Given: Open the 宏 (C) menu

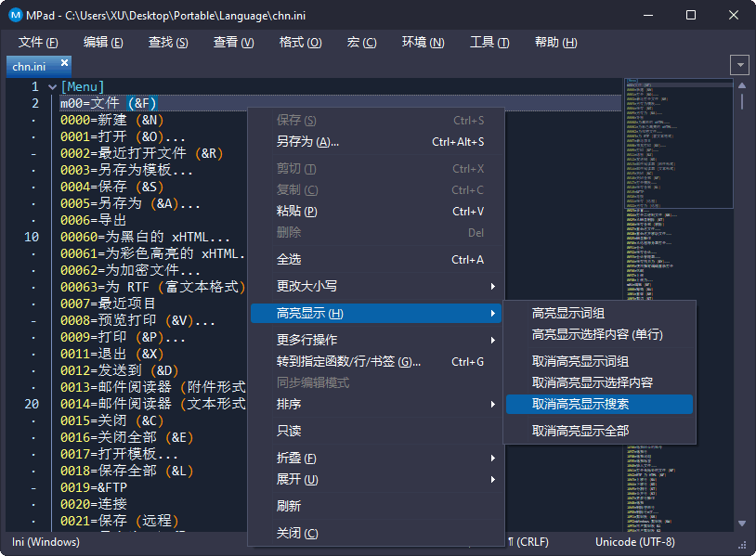Looking at the screenshot, I should [x=361, y=43].
